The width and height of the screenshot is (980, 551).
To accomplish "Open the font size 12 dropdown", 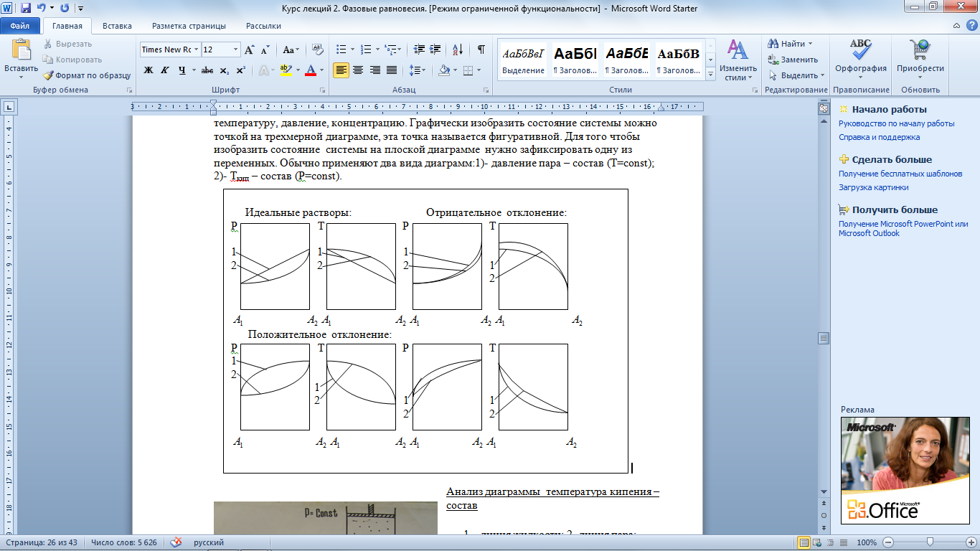I will [235, 50].
